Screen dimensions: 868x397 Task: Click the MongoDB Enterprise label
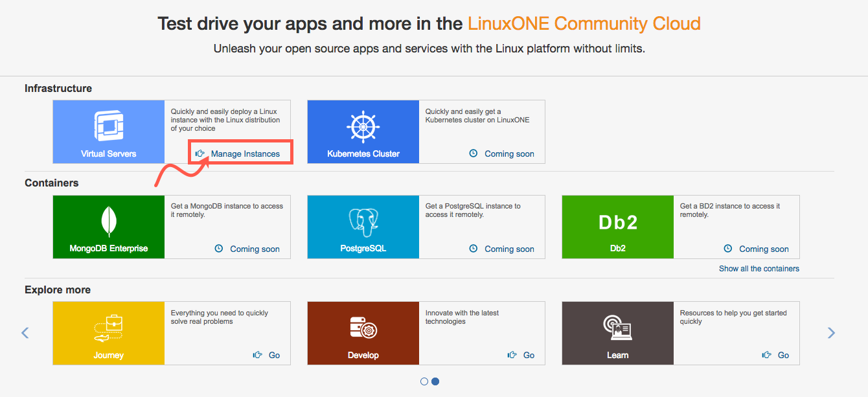pyautogui.click(x=109, y=248)
